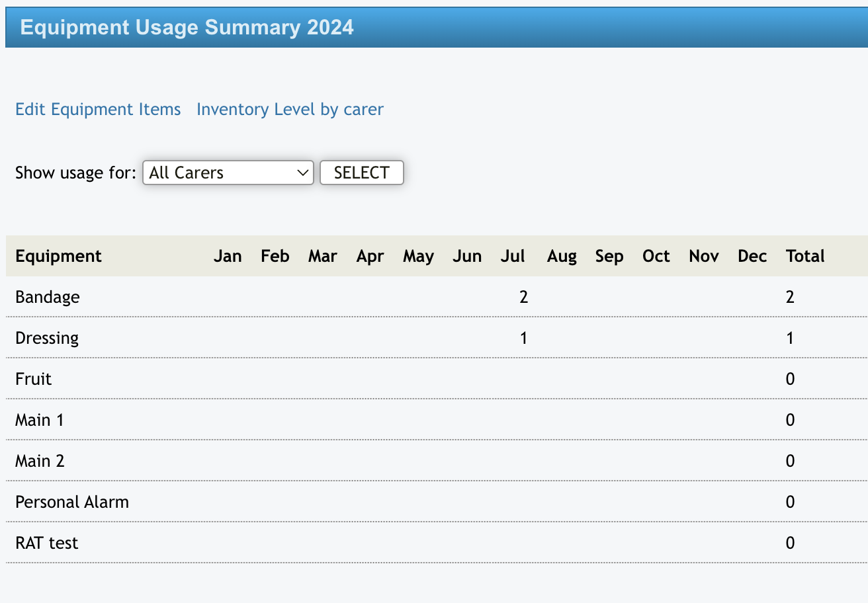The image size is (868, 603).
Task: Click the Total column header
Action: tap(805, 256)
